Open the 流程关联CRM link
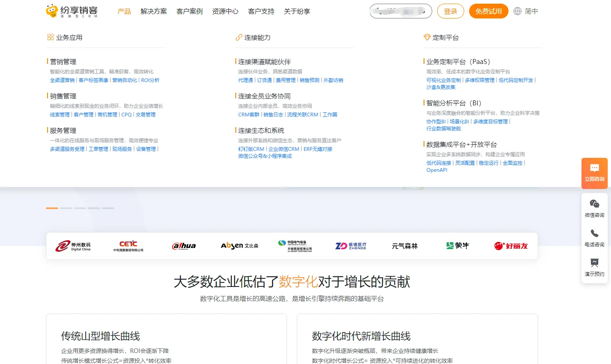611x364 pixels. coord(303,115)
